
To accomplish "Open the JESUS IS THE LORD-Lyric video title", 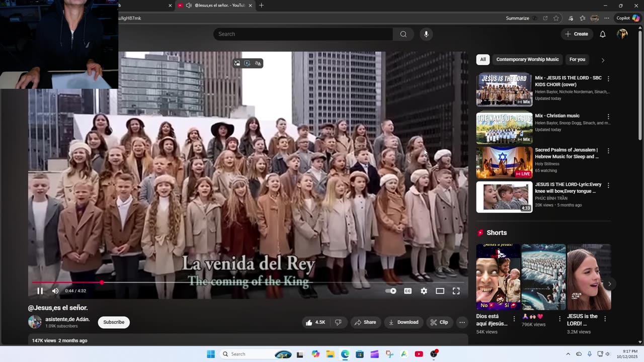I will pos(568,188).
